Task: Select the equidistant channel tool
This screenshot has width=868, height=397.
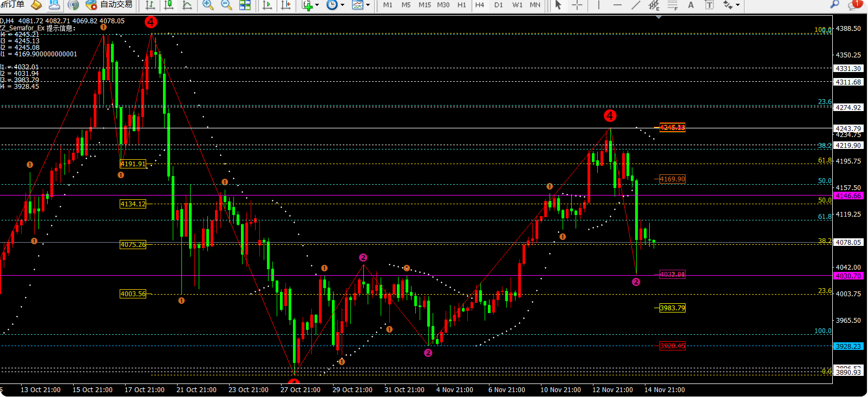Action: click(654, 5)
